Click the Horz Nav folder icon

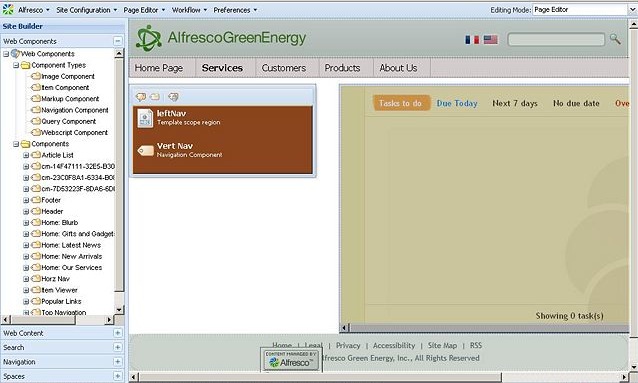[36, 279]
